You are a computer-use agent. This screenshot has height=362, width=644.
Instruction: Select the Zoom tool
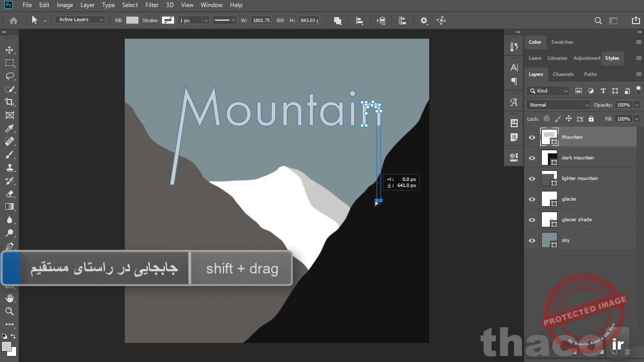tap(9, 311)
